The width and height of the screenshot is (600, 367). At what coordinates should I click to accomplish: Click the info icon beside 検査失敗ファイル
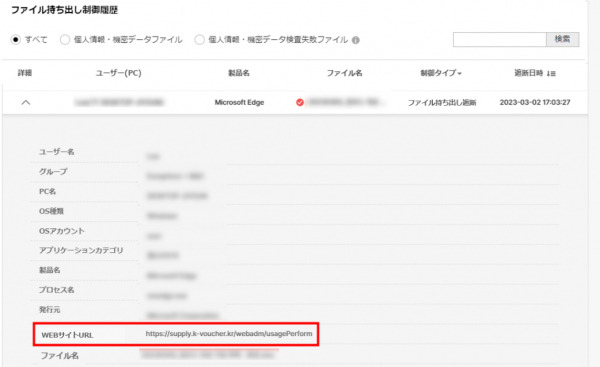[355, 40]
